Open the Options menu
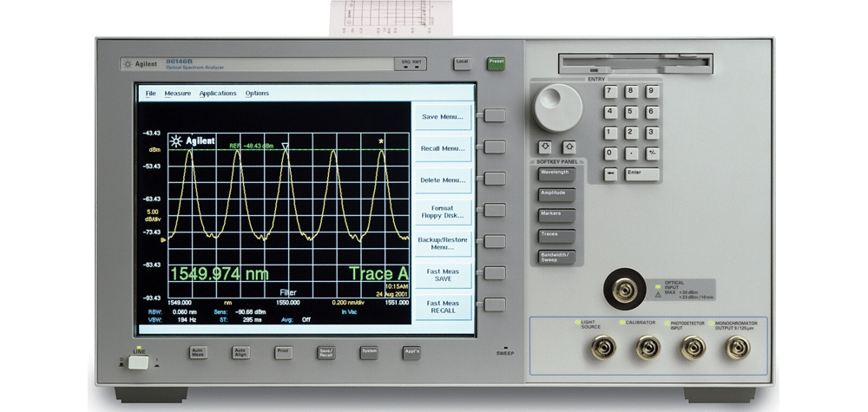Viewport: 868px width, 412px height. pos(257,94)
